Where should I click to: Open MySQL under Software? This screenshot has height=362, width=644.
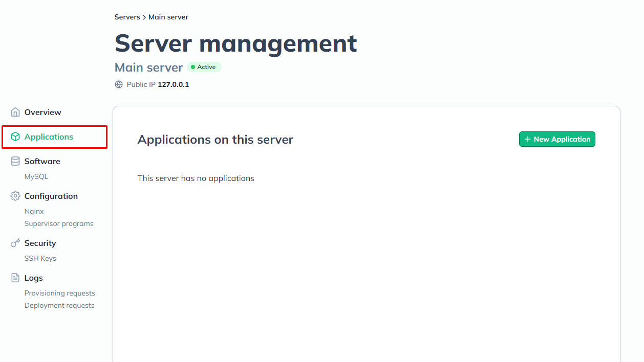pyautogui.click(x=36, y=176)
